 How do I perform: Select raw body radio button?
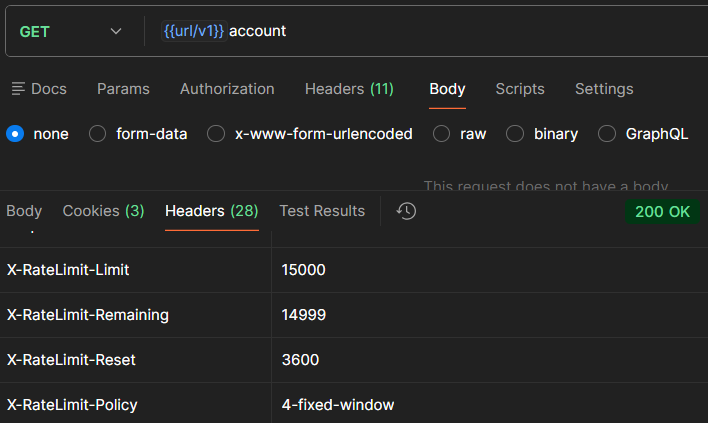pyautogui.click(x=442, y=134)
